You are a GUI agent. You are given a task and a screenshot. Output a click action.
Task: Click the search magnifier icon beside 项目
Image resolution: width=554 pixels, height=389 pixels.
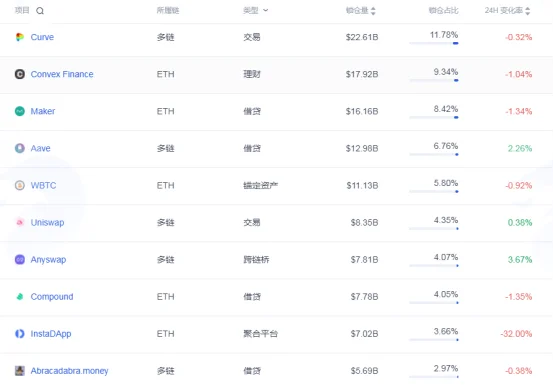[x=40, y=11]
